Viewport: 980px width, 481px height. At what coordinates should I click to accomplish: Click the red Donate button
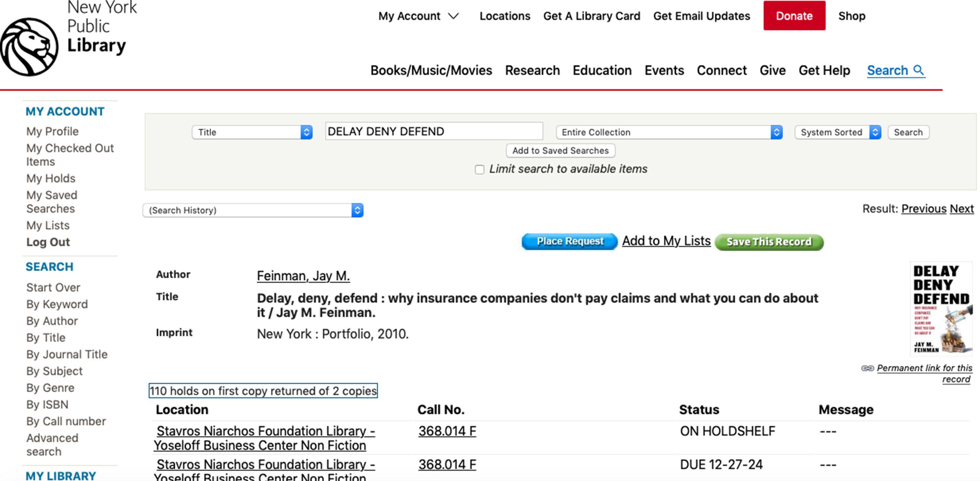point(794,16)
